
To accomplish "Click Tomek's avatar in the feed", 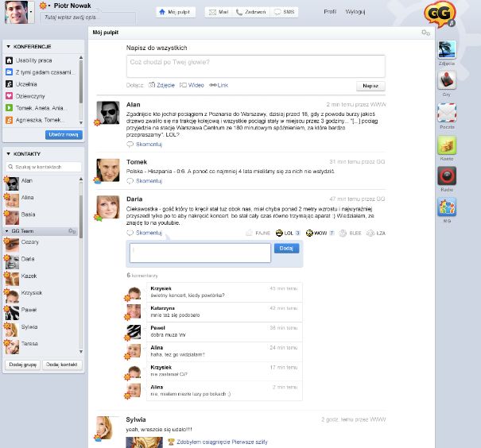I will point(108,170).
